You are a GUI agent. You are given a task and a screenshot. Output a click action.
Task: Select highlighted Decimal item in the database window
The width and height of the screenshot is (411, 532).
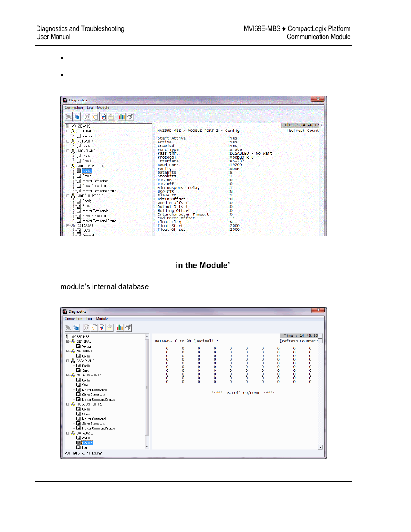[87, 443]
